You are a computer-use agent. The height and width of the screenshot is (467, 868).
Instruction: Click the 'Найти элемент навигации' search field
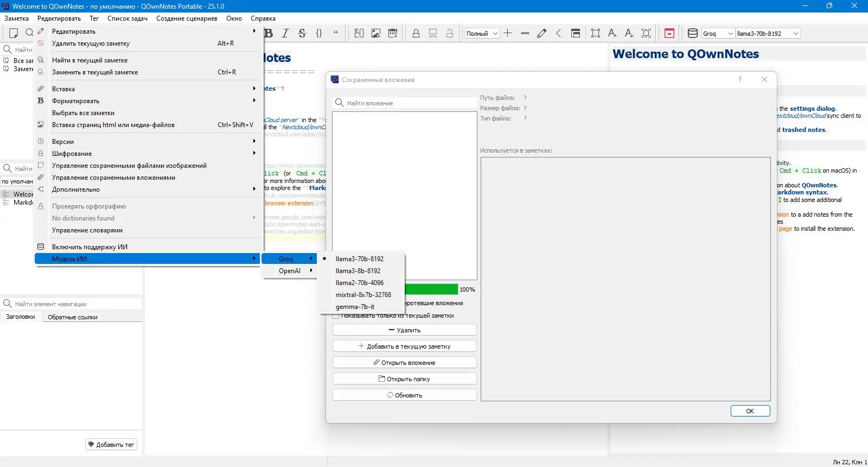[72, 304]
